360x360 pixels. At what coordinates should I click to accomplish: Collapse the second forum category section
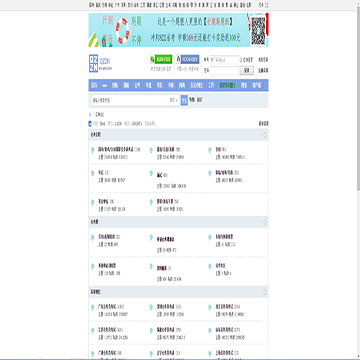coord(265,222)
